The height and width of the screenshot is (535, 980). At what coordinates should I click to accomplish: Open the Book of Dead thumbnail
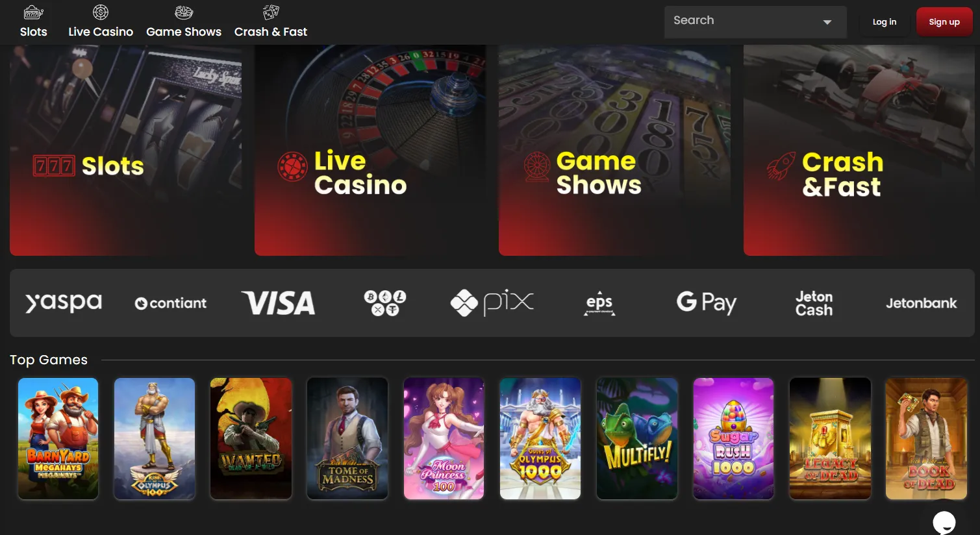(926, 439)
